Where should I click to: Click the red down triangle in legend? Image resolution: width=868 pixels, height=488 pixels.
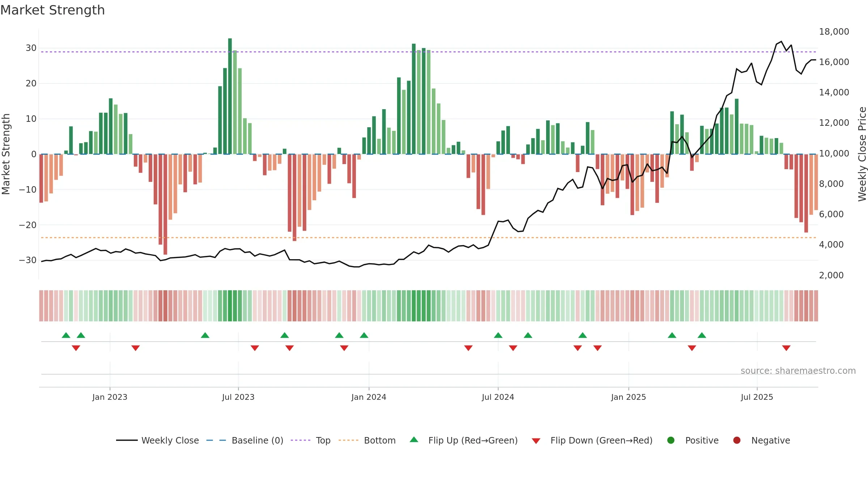click(536, 441)
